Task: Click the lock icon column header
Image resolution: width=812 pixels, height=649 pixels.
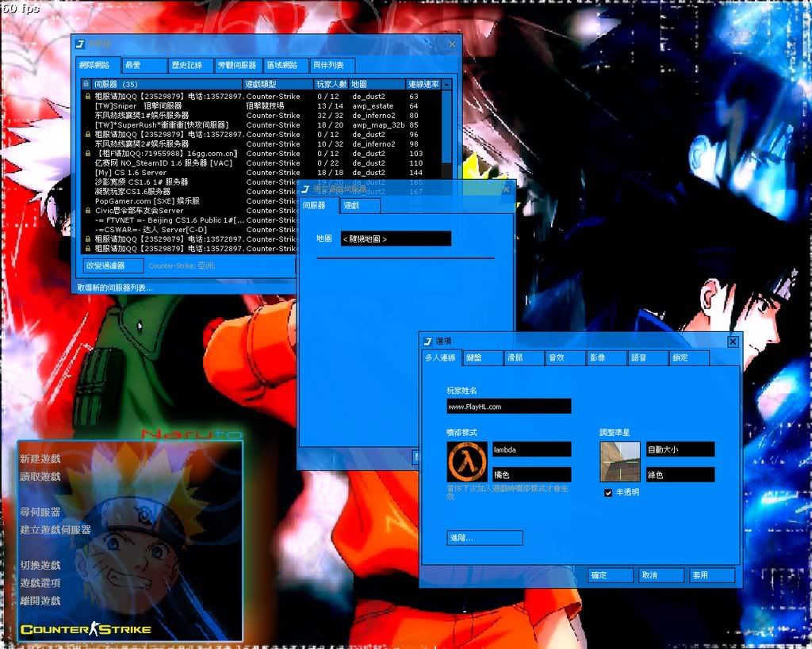Action: 87,84
